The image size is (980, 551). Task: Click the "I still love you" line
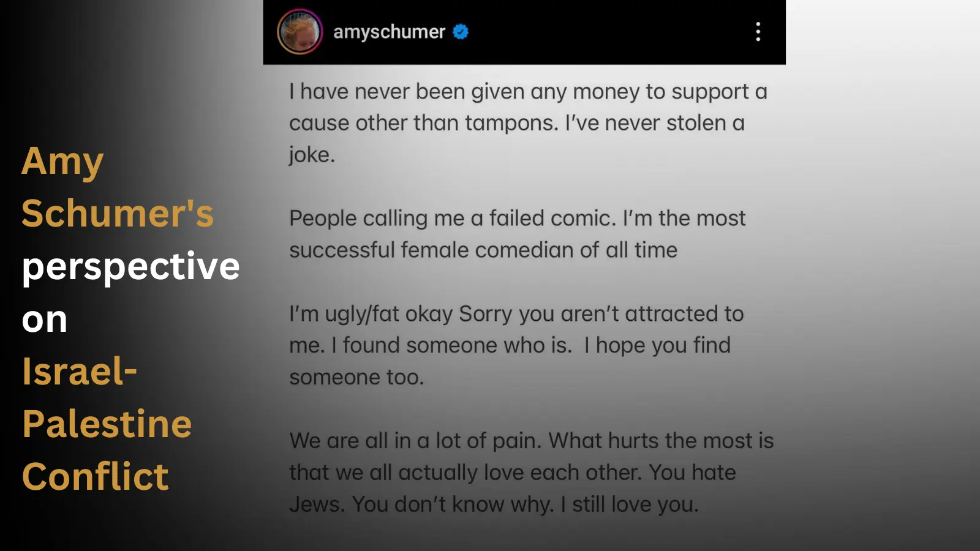[x=494, y=504]
